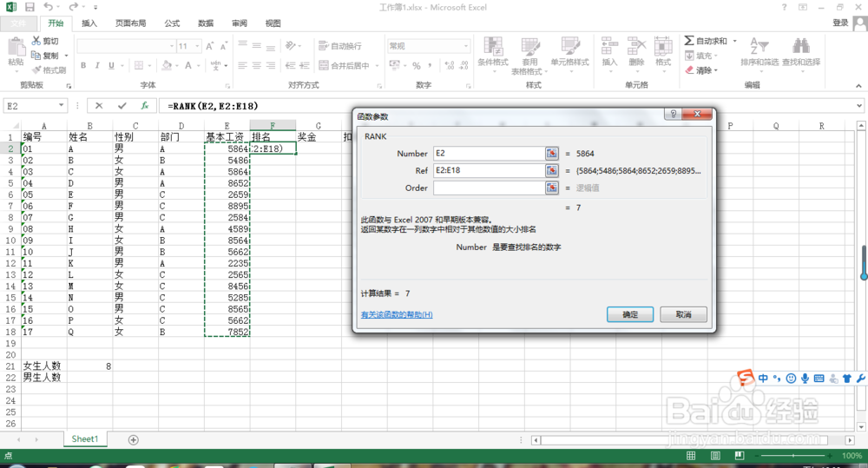Screen dimensions: 868x468
Task: Open the File (文件) tab
Action: (18, 23)
